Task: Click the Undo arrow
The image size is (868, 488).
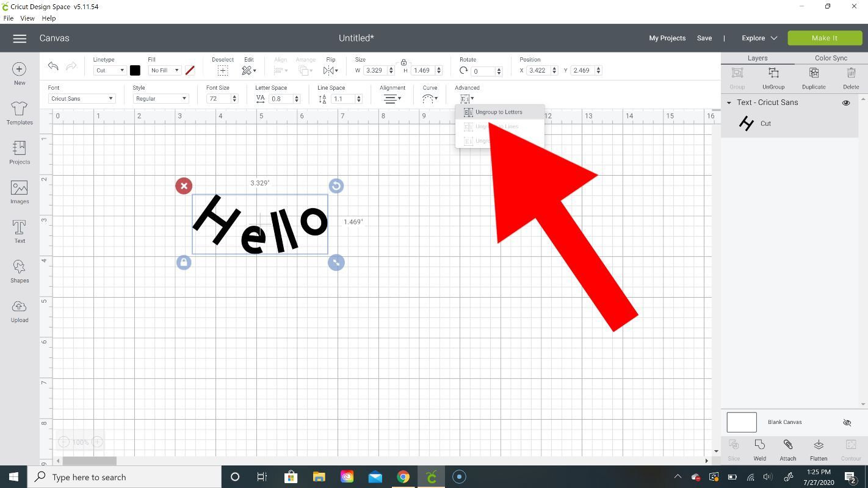Action: point(53,66)
